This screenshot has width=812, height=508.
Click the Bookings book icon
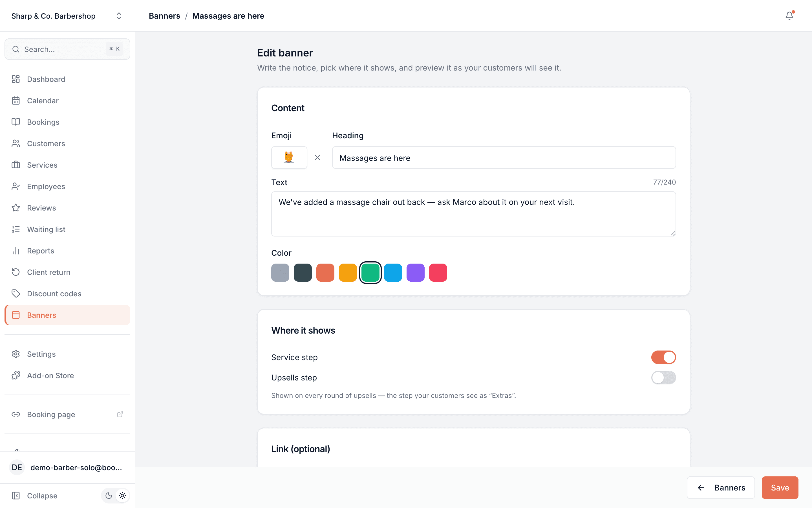pos(16,122)
